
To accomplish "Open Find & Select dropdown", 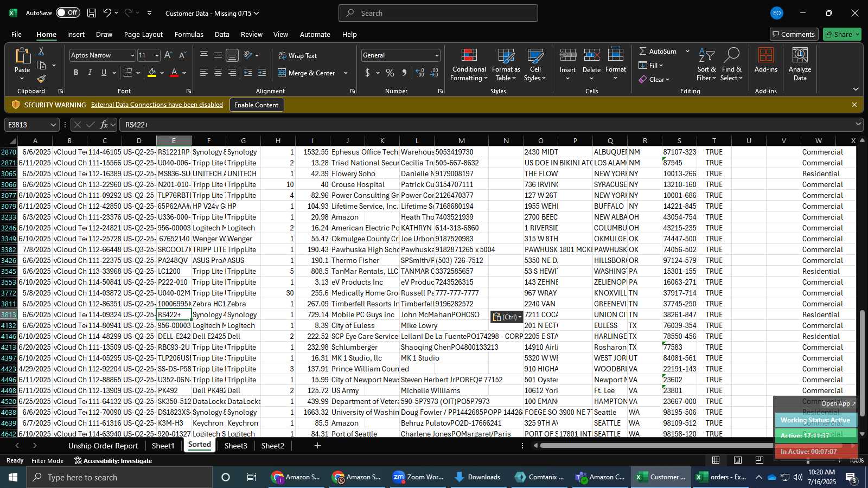I will pos(731,65).
